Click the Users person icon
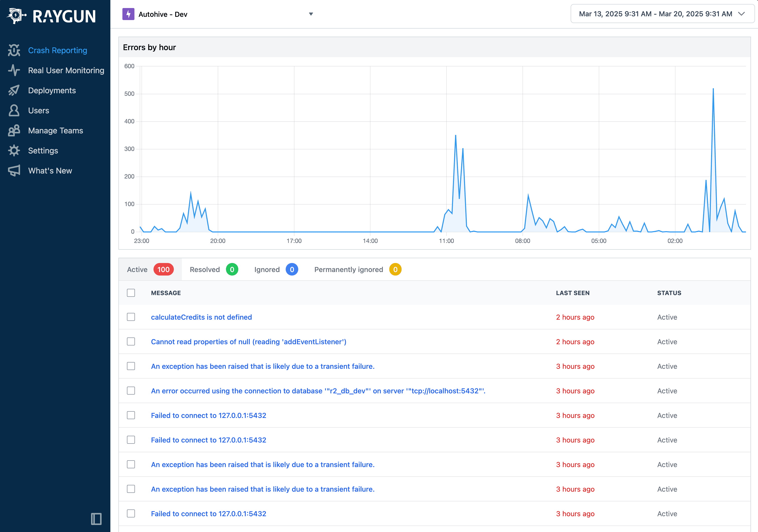 (14, 111)
